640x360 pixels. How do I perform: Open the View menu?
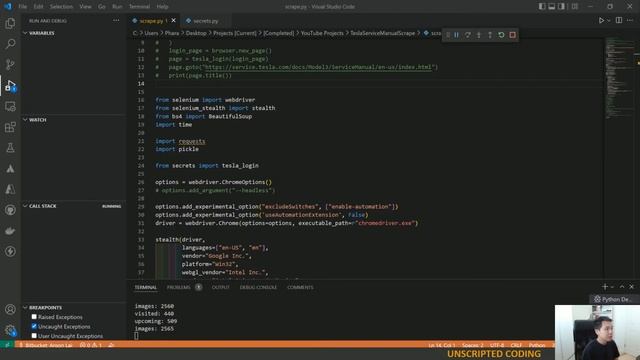85,7
